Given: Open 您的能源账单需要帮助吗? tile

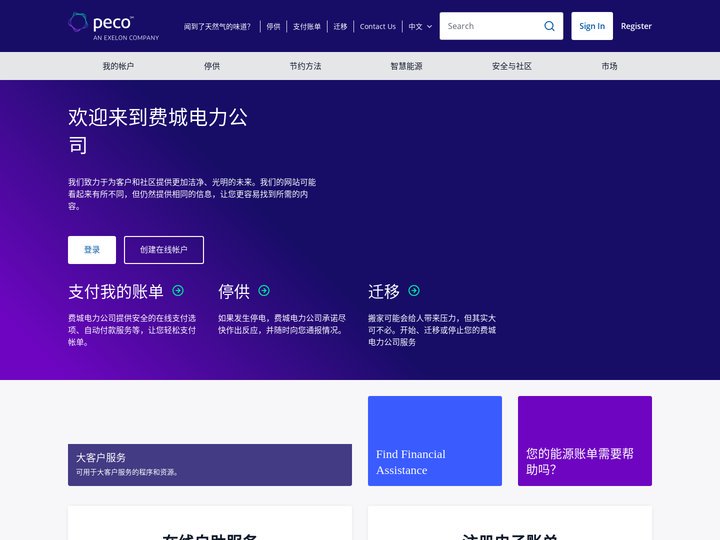Looking at the screenshot, I should point(585,441).
